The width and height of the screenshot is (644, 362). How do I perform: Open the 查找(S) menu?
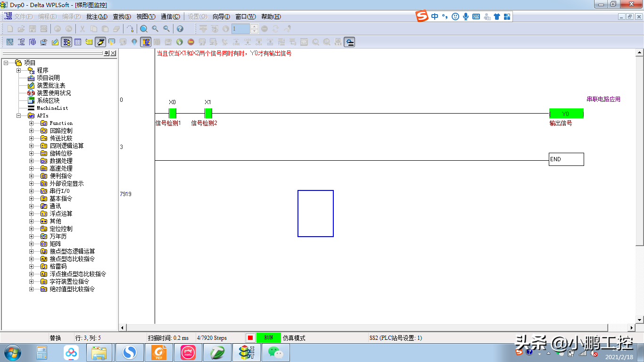click(122, 16)
